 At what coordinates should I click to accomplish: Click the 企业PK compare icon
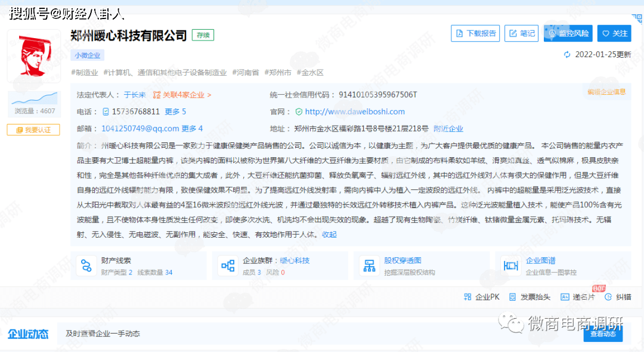point(467,297)
